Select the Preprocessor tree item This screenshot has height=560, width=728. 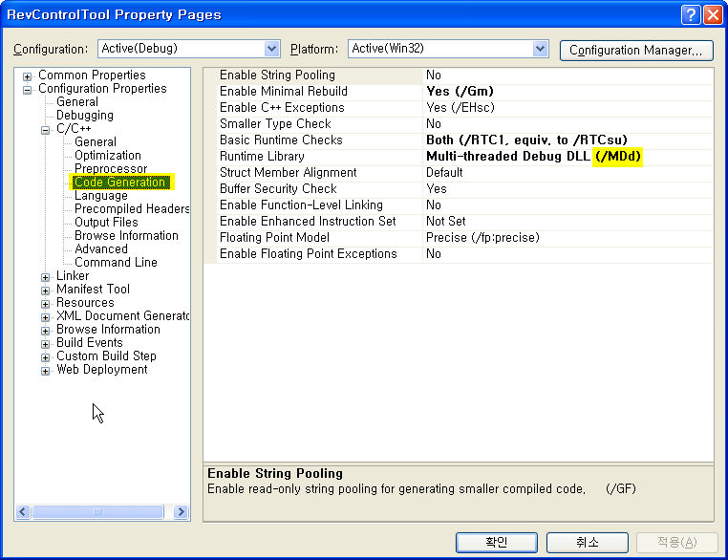click(111, 169)
